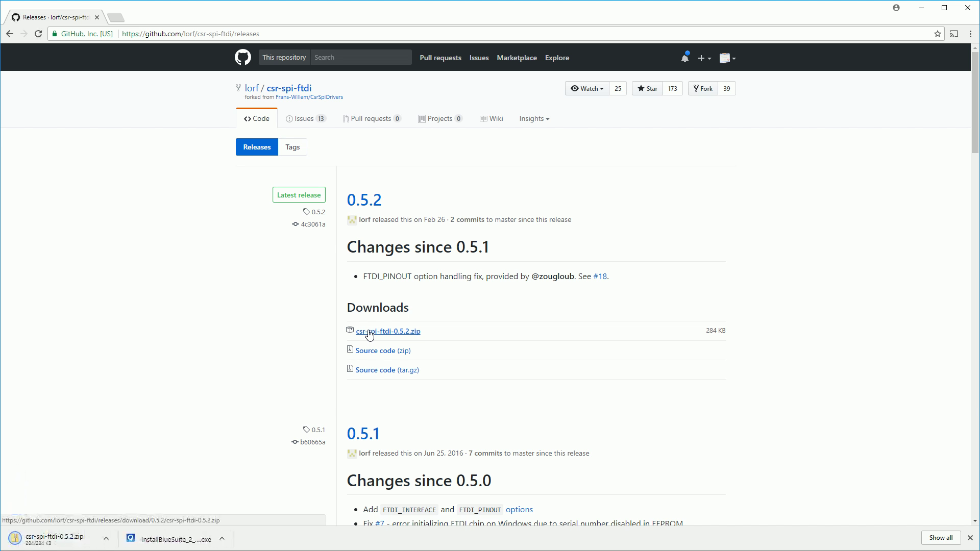Image resolution: width=980 pixels, height=551 pixels.
Task: Click the forks count 39
Action: tap(727, 88)
